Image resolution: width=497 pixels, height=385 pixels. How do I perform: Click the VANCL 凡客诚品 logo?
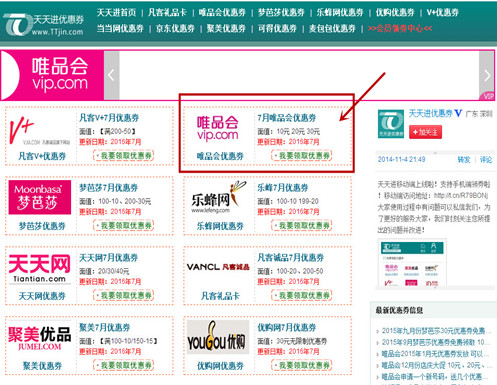pos(218,267)
